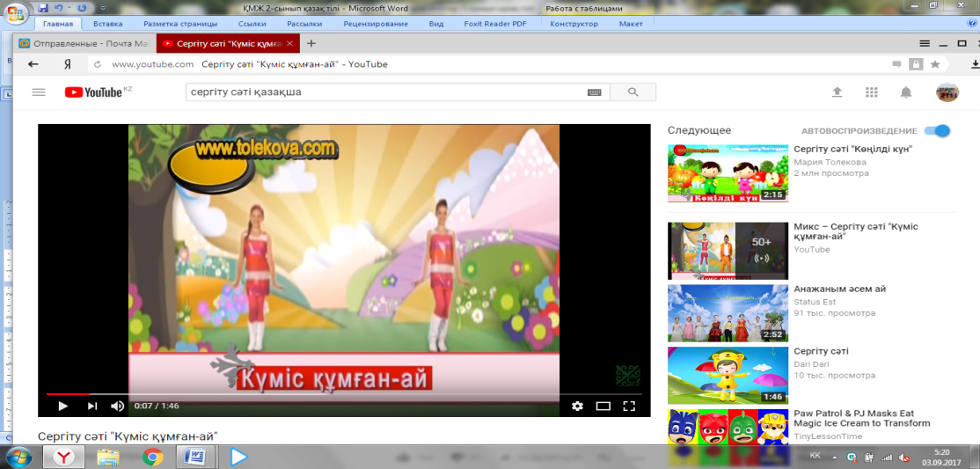This screenshot has width=980, height=469.
Task: Open the on-screen keyboard in the search box
Action: (594, 92)
